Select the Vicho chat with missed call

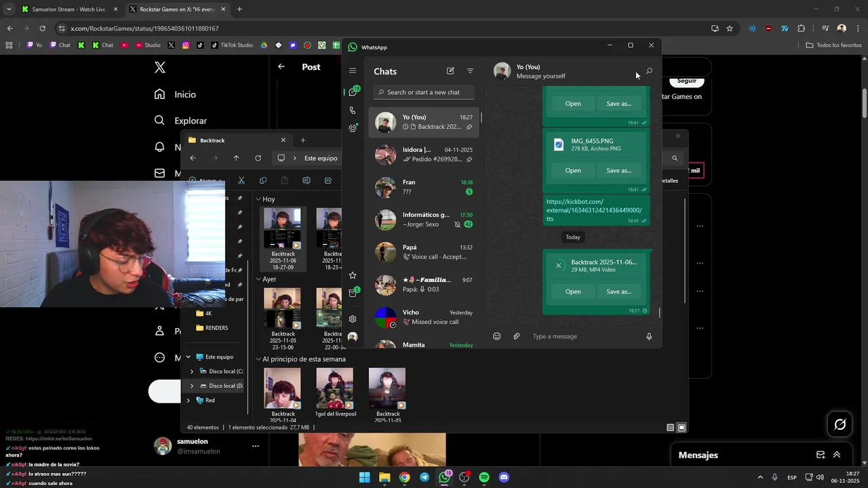click(424, 317)
